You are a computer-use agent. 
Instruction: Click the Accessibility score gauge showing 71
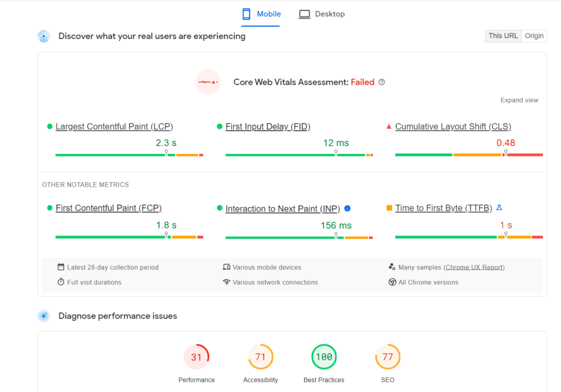coord(261,358)
